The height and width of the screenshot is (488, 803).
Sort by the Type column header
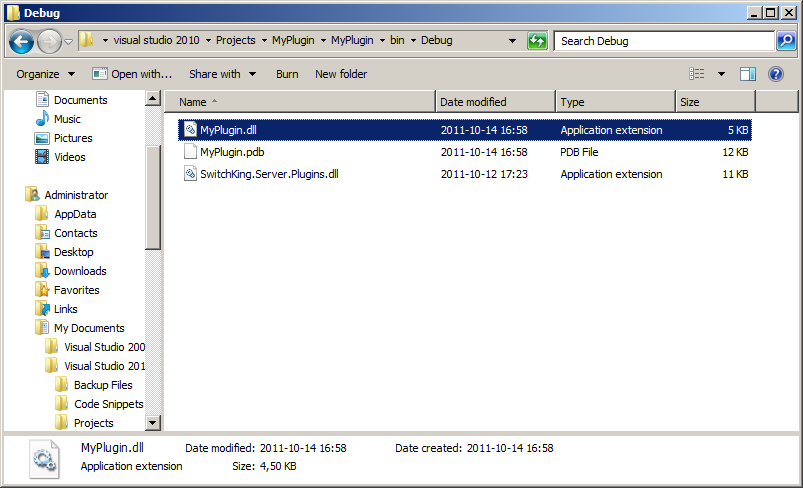click(x=615, y=102)
